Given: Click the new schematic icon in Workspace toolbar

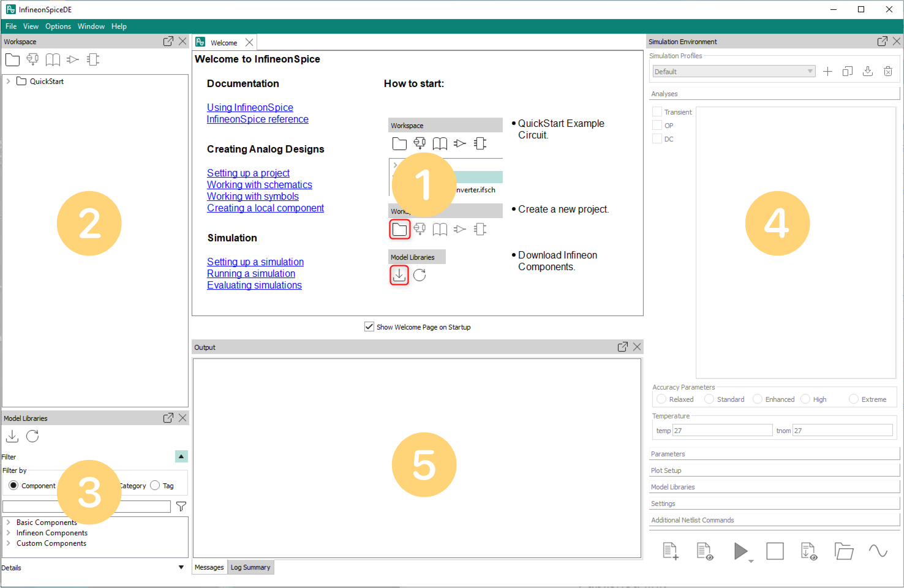Looking at the screenshot, I should (32, 59).
